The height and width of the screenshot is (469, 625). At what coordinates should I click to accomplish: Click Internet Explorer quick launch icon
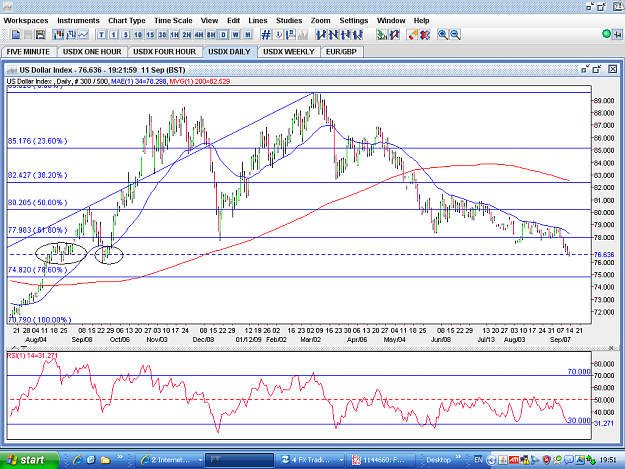pyautogui.click(x=77, y=460)
